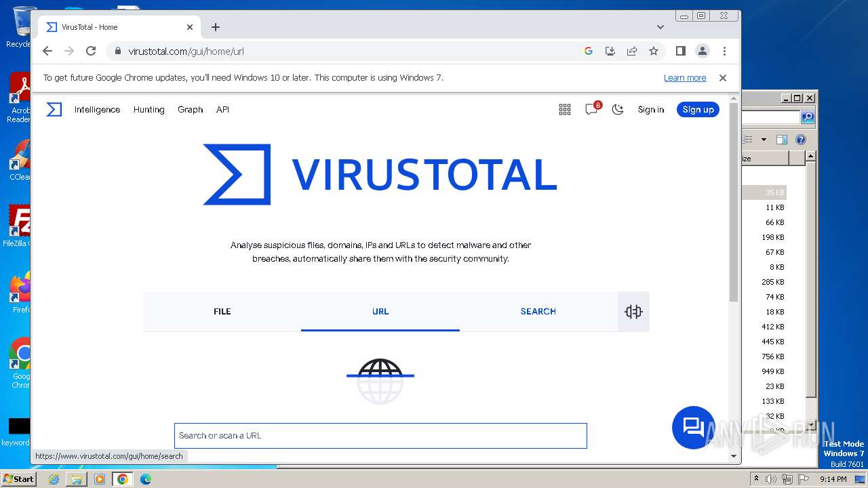The height and width of the screenshot is (488, 868).
Task: Click the padlock site info icon
Action: (117, 51)
